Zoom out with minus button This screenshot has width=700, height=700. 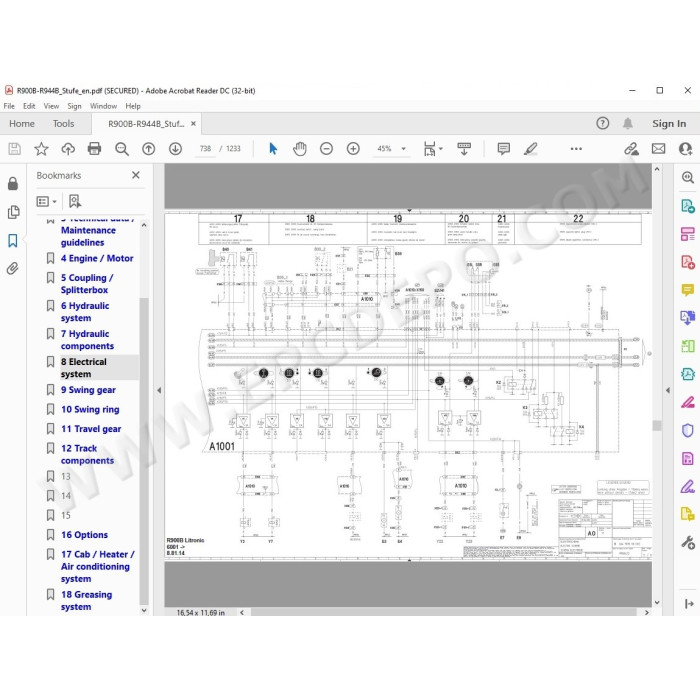[x=326, y=149]
